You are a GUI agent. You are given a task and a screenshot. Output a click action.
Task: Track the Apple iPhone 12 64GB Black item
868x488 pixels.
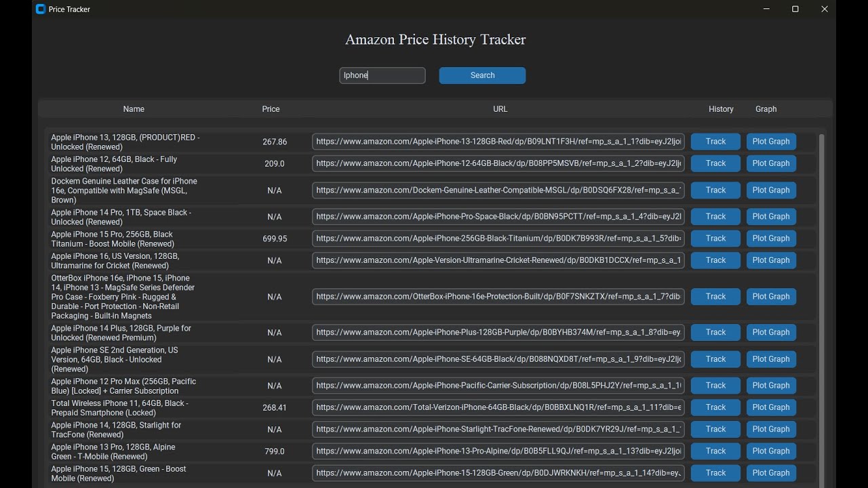pos(715,163)
